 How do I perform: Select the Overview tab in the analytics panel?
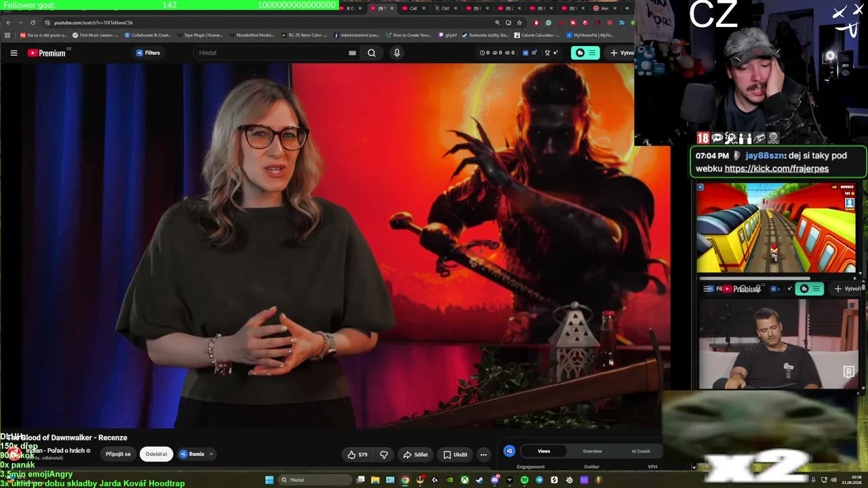point(592,451)
